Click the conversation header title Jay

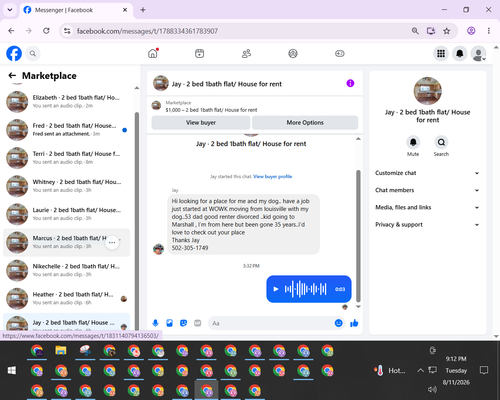[227, 84]
